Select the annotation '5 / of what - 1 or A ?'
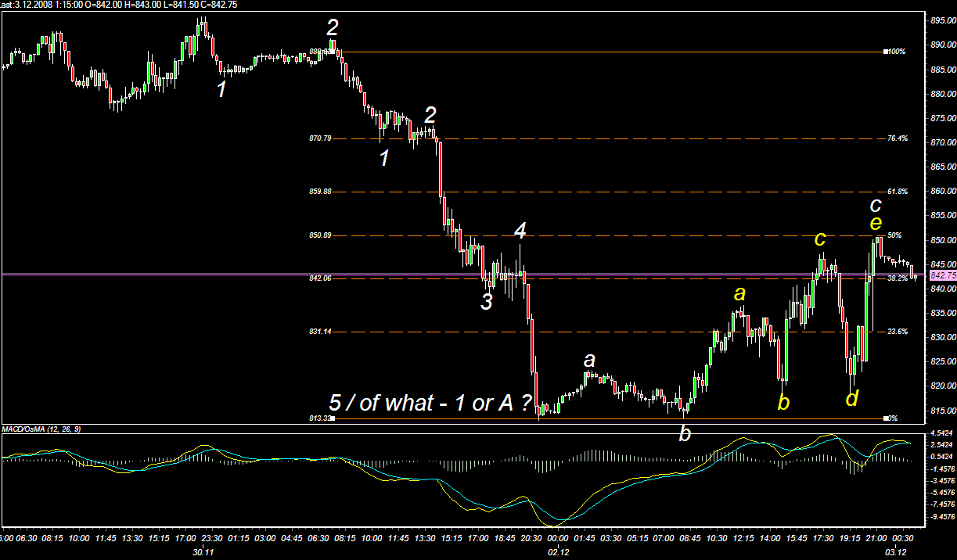This screenshot has width=957, height=560. tap(430, 403)
